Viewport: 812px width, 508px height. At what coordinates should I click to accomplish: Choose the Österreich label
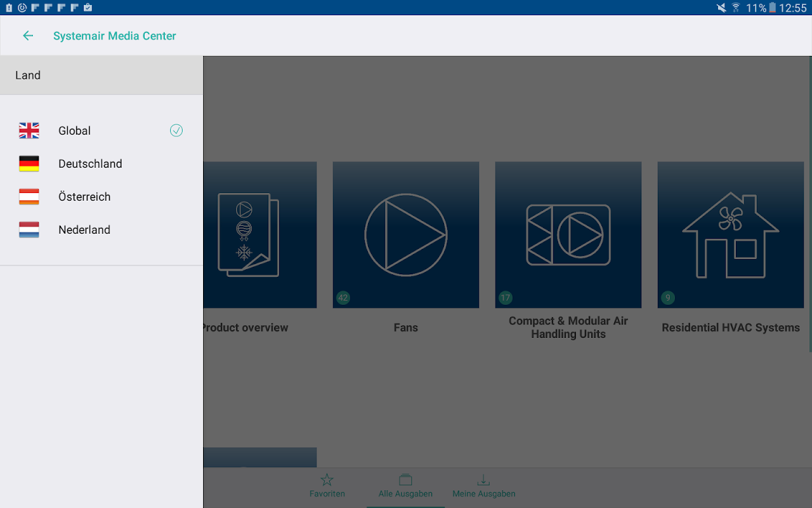(x=84, y=197)
